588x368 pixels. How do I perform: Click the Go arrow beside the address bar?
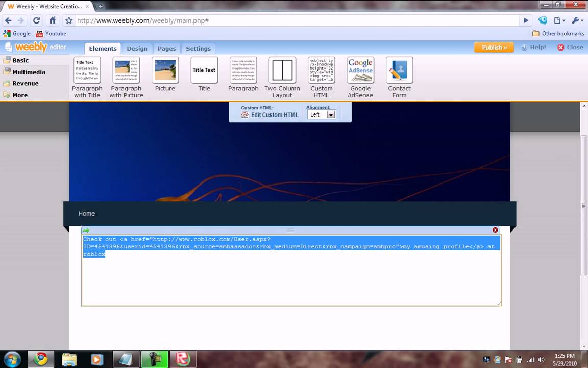coord(526,20)
